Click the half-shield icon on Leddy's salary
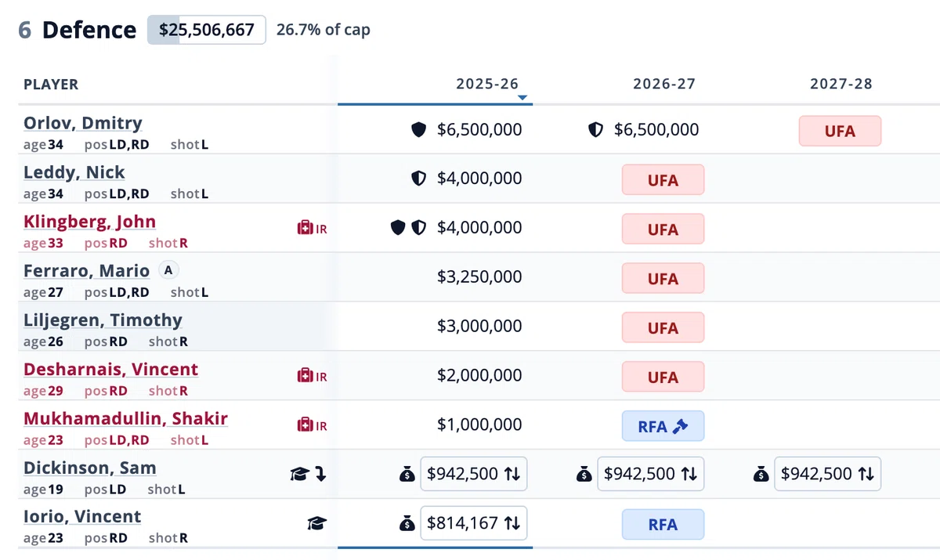The width and height of the screenshot is (940, 560). tap(419, 179)
